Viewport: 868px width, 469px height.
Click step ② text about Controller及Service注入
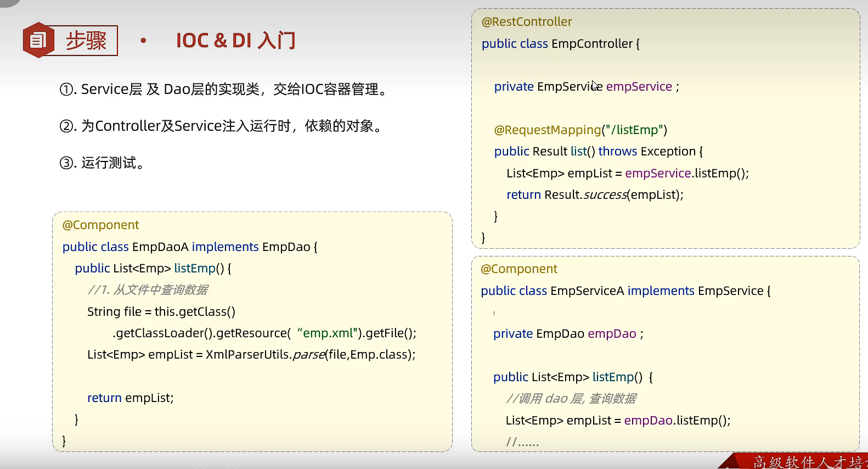coord(222,126)
